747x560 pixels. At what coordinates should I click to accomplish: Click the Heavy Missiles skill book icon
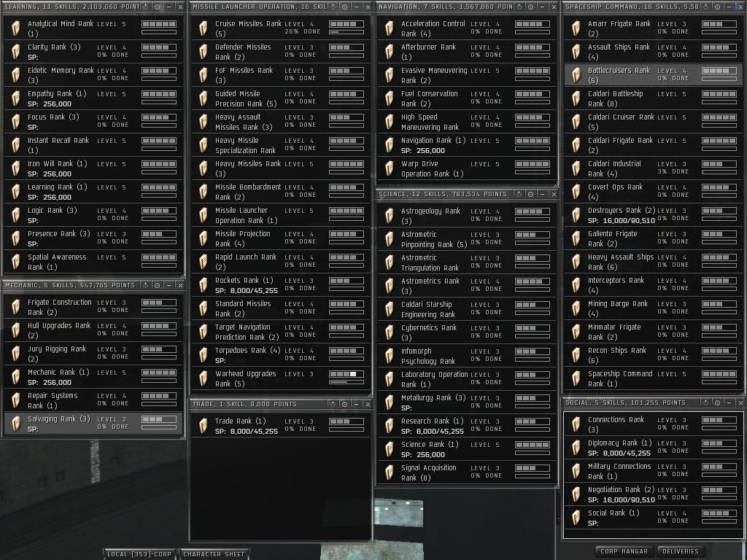pos(204,168)
